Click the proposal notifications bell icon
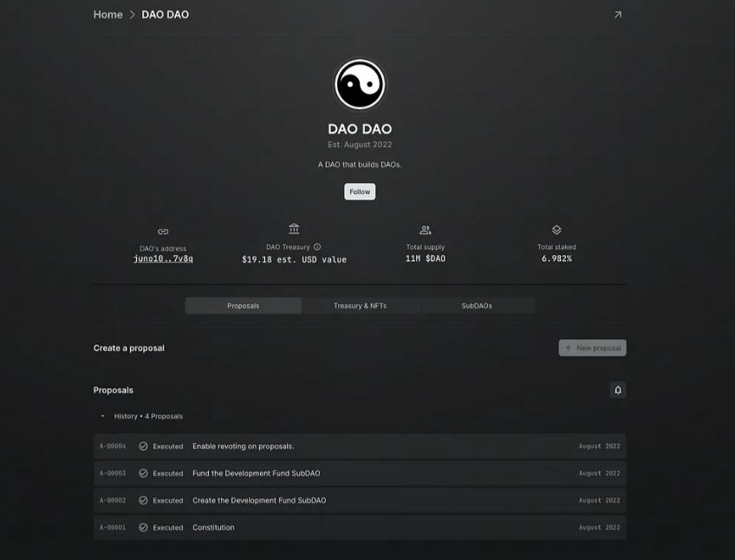The image size is (735, 560). click(x=617, y=390)
